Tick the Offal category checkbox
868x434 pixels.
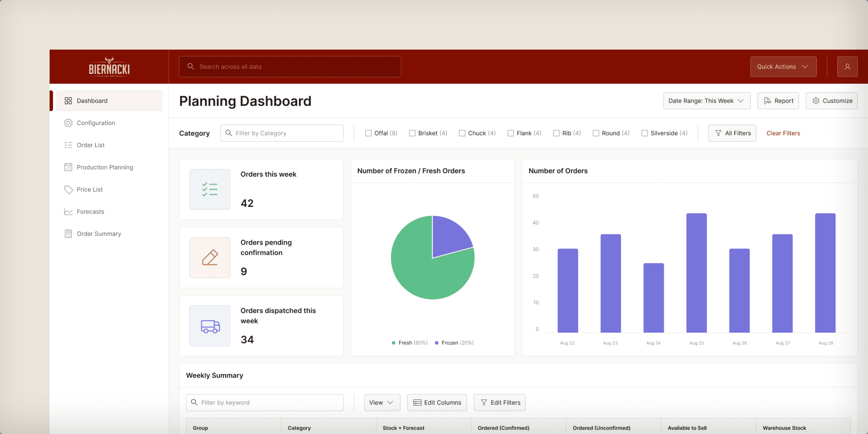point(368,133)
